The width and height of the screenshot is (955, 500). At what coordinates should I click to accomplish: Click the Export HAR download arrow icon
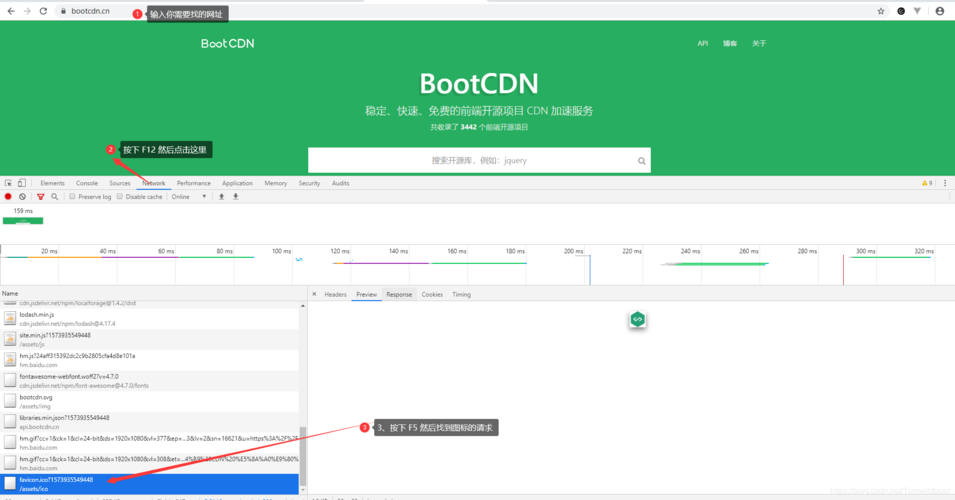click(x=236, y=197)
